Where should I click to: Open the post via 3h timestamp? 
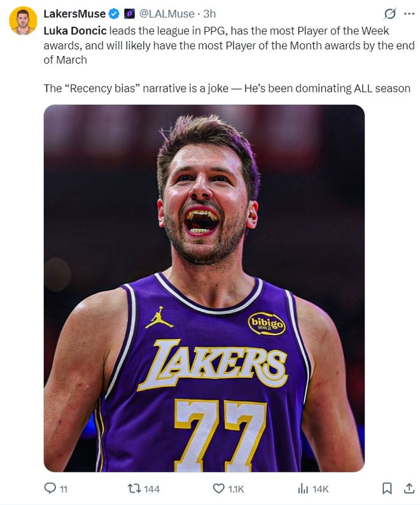coord(209,14)
